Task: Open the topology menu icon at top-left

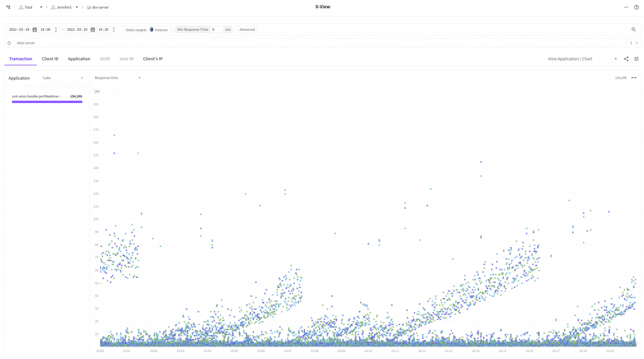Action: pos(8,7)
